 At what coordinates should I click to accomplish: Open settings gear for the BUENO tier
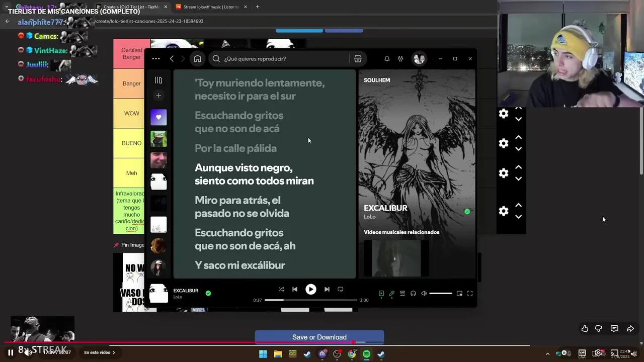[504, 143]
